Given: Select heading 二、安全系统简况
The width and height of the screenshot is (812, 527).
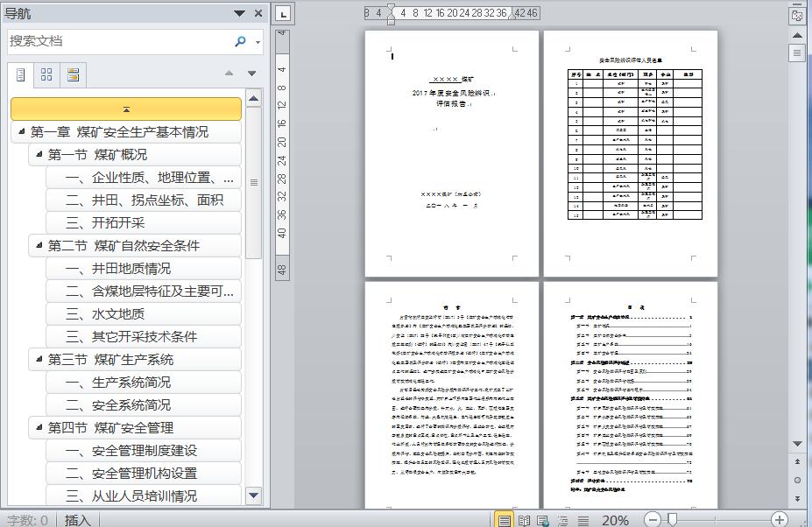Looking at the screenshot, I should [x=144, y=405].
